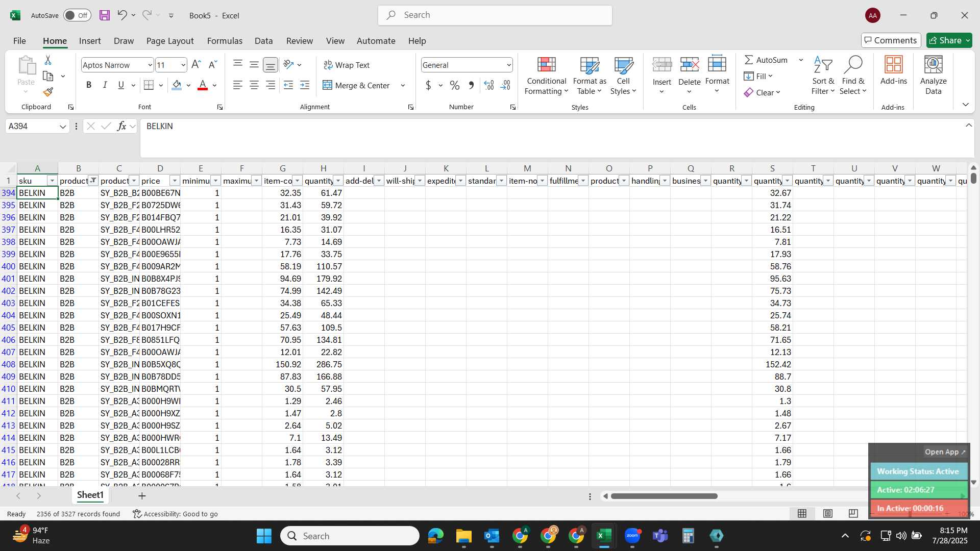980x551 pixels.
Task: Toggle AutoSave switch
Action: click(x=77, y=15)
